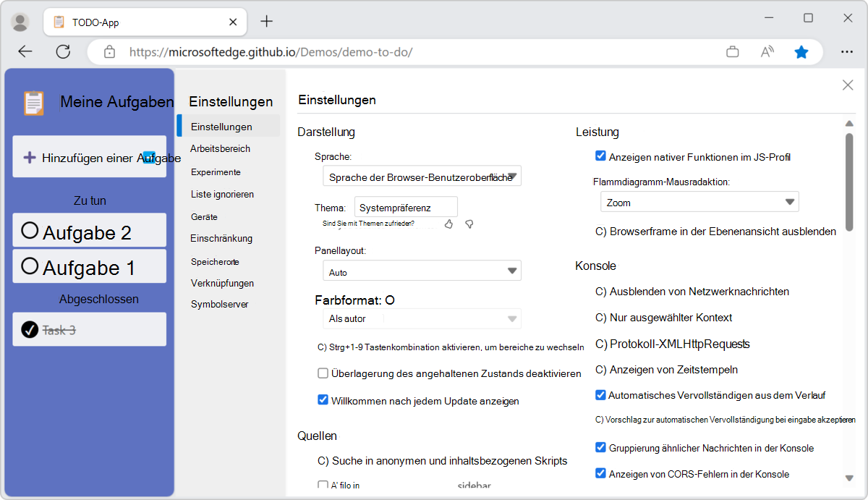Click Hinzufügen einer Aufgabe
Viewport: 868px width, 500px height.
(89, 156)
